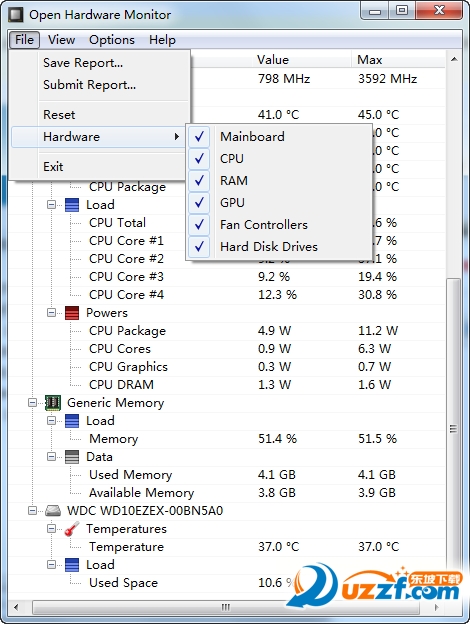Uncheck CPU in the Hardware submenu

(279, 159)
